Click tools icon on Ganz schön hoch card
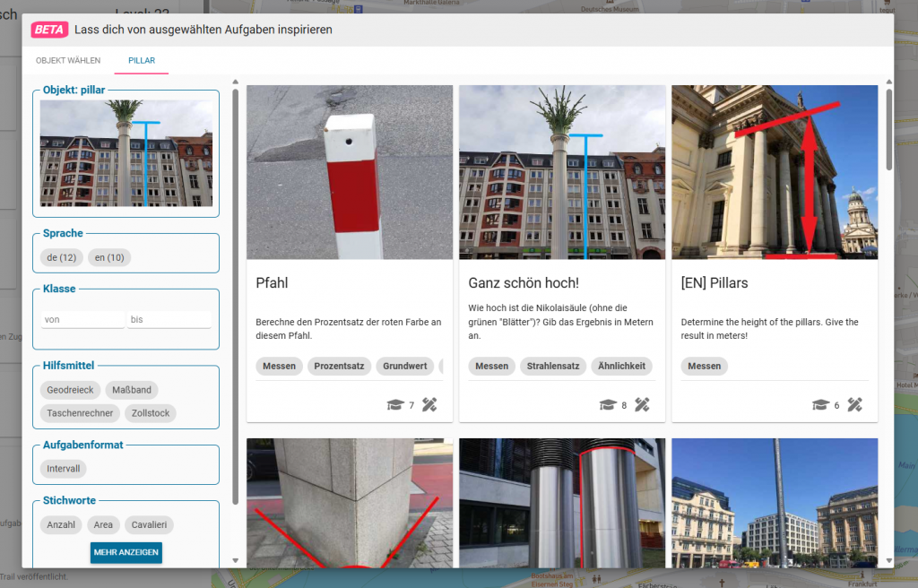Screen dimensions: 918x588 [x=642, y=405]
